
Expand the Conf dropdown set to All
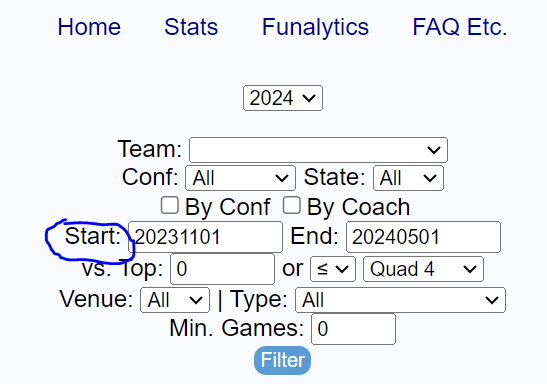click(x=240, y=178)
